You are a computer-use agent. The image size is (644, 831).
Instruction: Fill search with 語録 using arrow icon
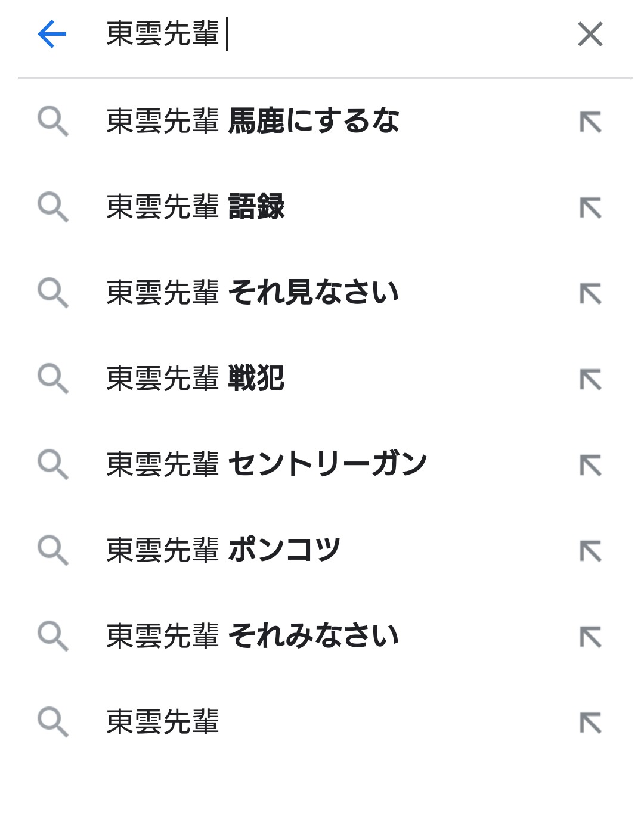tap(590, 208)
